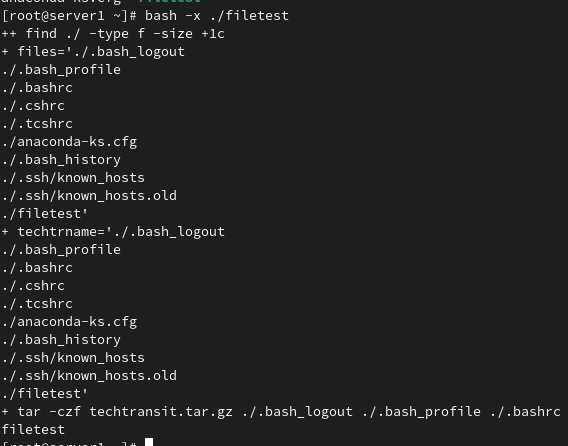Click the [root@server1 ~]# prompt before bash command
This screenshot has height=446, width=568.
tap(69, 16)
